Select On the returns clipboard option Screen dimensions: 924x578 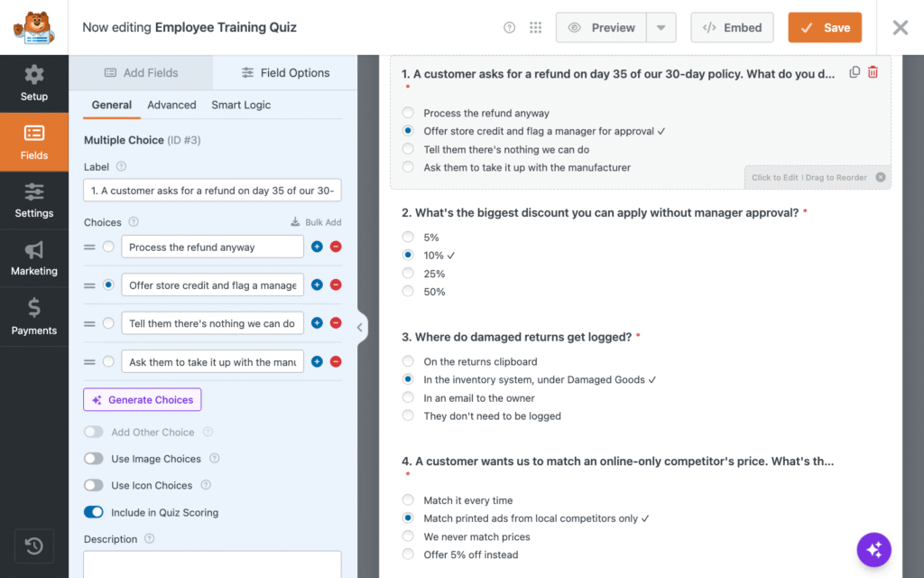[408, 361]
